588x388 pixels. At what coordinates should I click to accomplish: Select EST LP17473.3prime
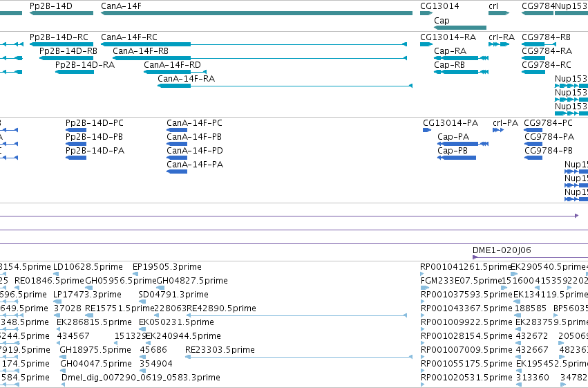[x=57, y=302]
